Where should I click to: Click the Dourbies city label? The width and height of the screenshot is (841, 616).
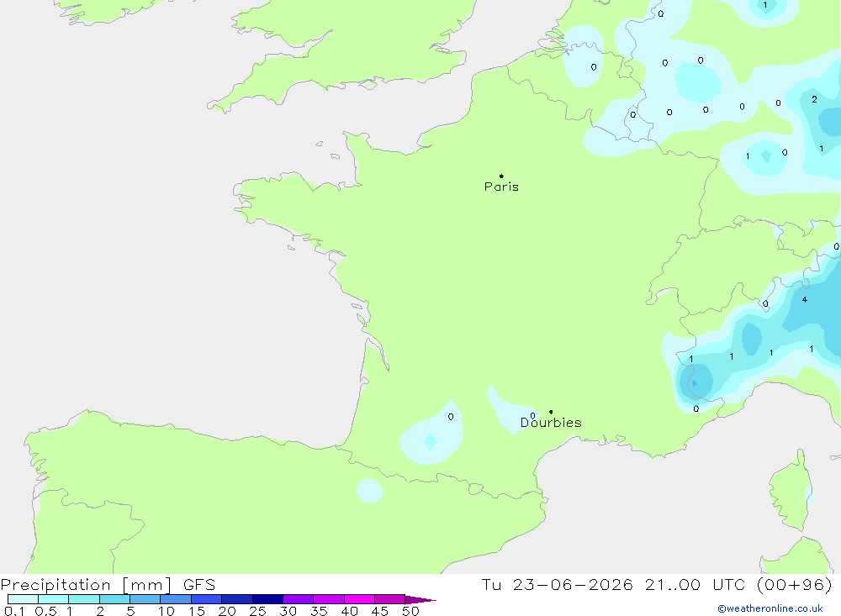551,423
